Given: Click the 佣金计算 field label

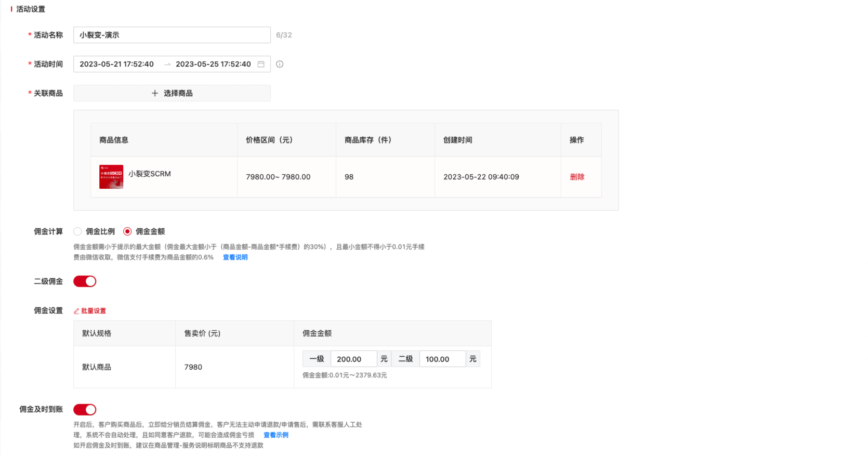Looking at the screenshot, I should (x=48, y=231).
